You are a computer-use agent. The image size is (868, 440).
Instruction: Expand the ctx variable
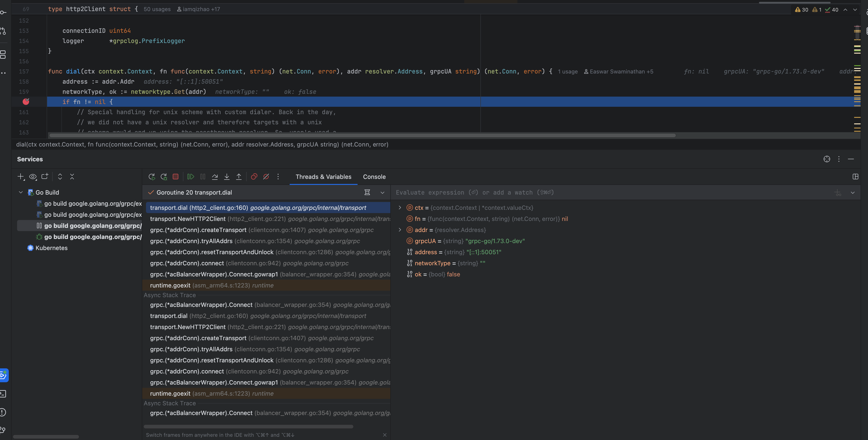[400, 208]
